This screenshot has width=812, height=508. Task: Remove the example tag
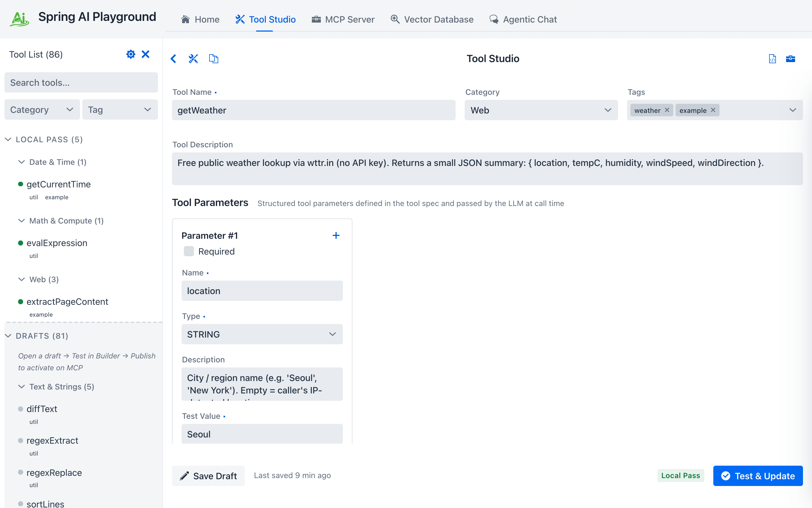pos(713,110)
